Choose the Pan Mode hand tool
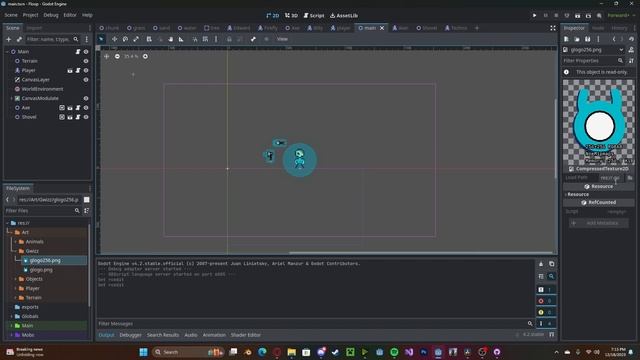 [x=171, y=39]
